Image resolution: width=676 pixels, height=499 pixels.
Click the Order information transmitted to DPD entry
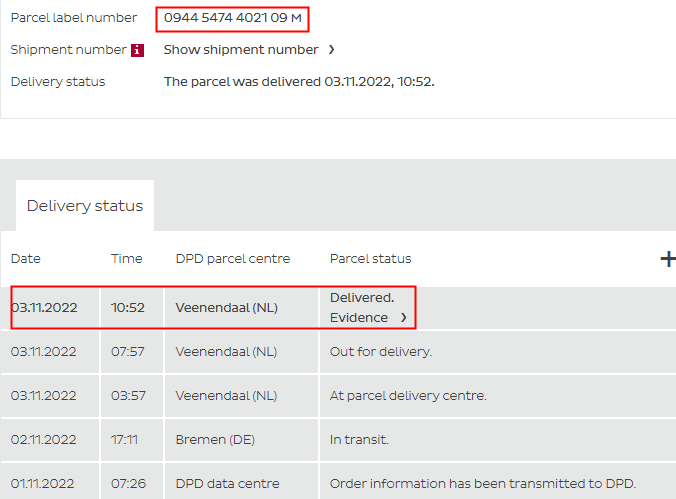pyautogui.click(x=482, y=484)
